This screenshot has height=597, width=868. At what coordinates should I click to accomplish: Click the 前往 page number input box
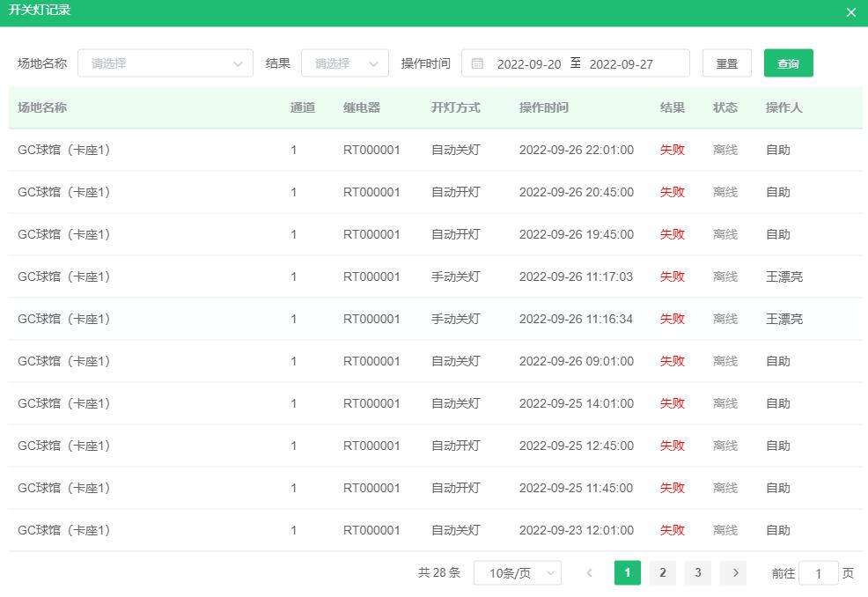click(818, 572)
